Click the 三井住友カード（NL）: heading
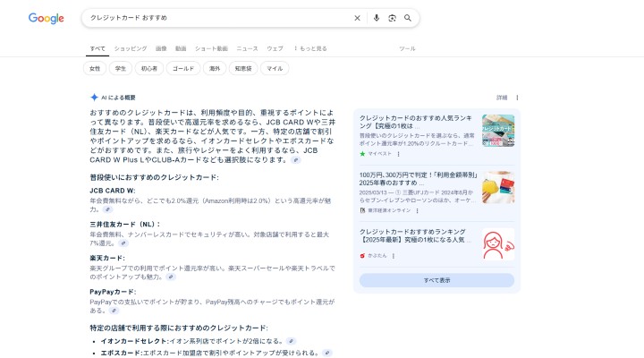This screenshot has width=644, height=358. click(125, 225)
